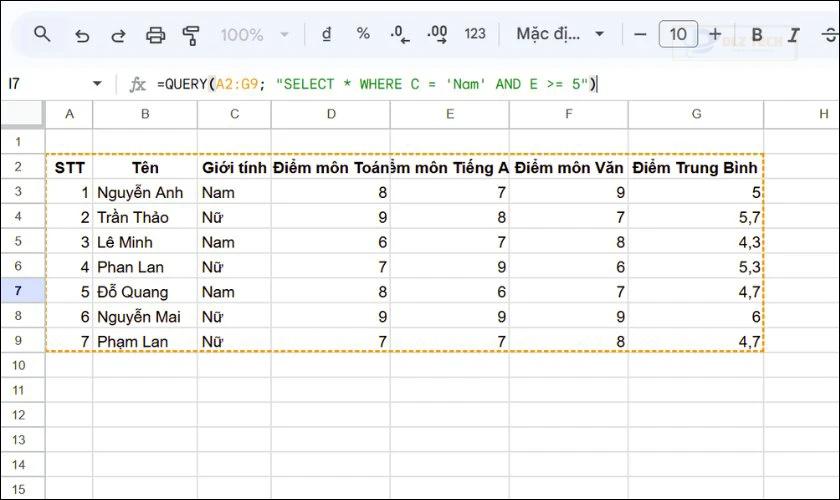The height and width of the screenshot is (500, 840).
Task: Open the zoom 100% dropdown
Action: [254, 35]
